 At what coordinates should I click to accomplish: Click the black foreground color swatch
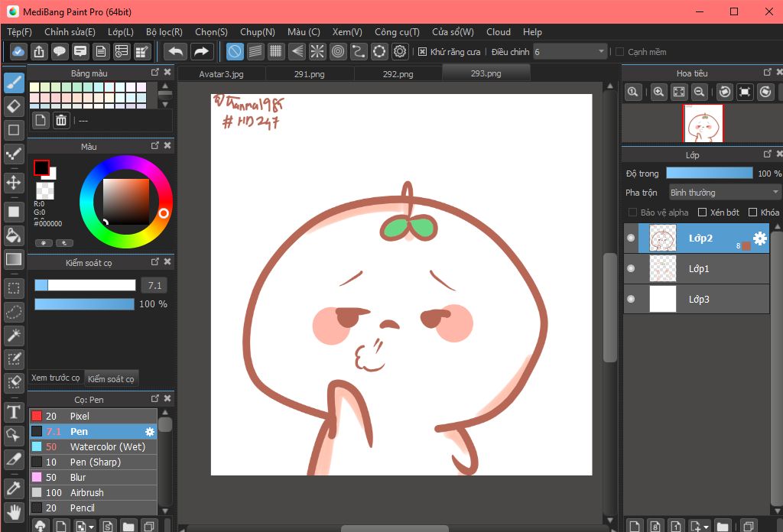(41, 167)
